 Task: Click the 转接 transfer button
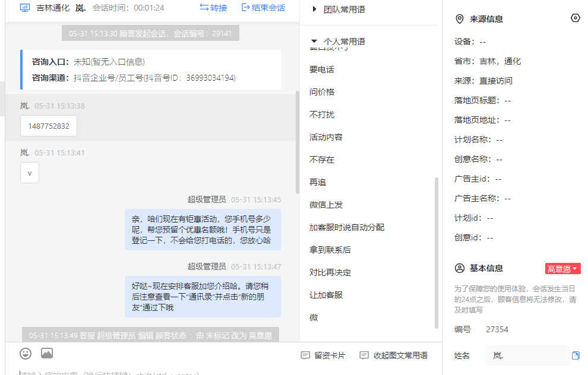pyautogui.click(x=213, y=8)
